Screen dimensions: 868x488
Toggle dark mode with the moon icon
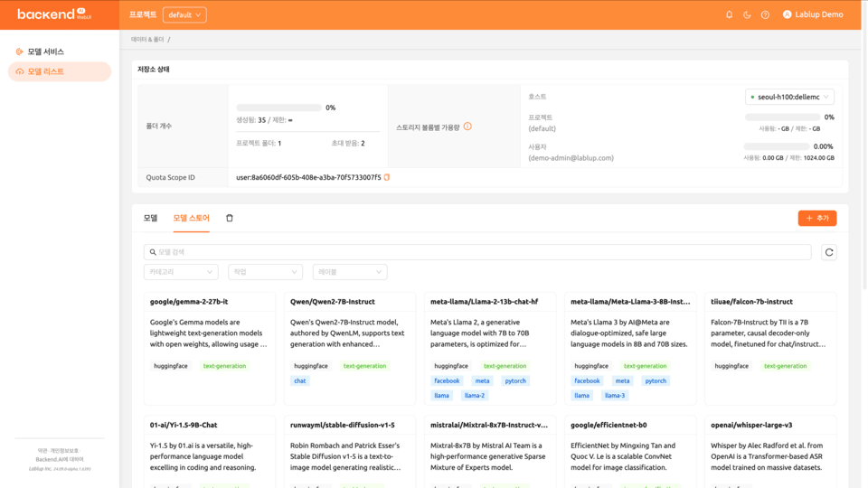[747, 14]
